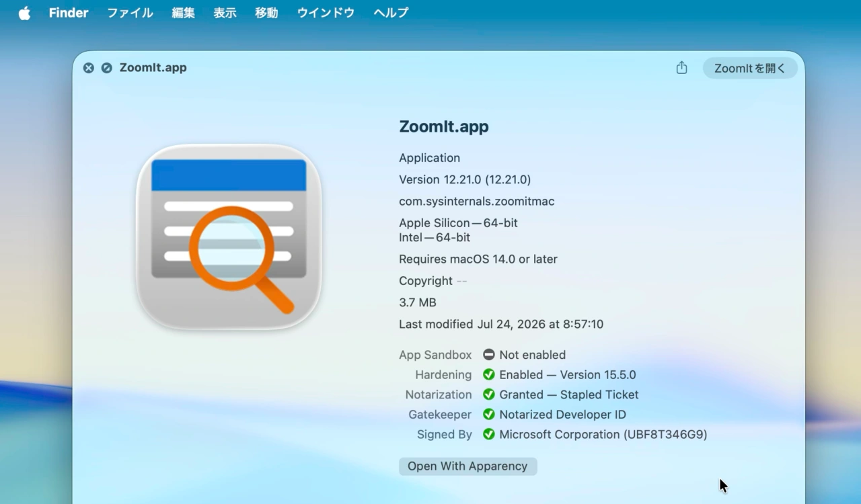Click the Application type label

coord(430,159)
